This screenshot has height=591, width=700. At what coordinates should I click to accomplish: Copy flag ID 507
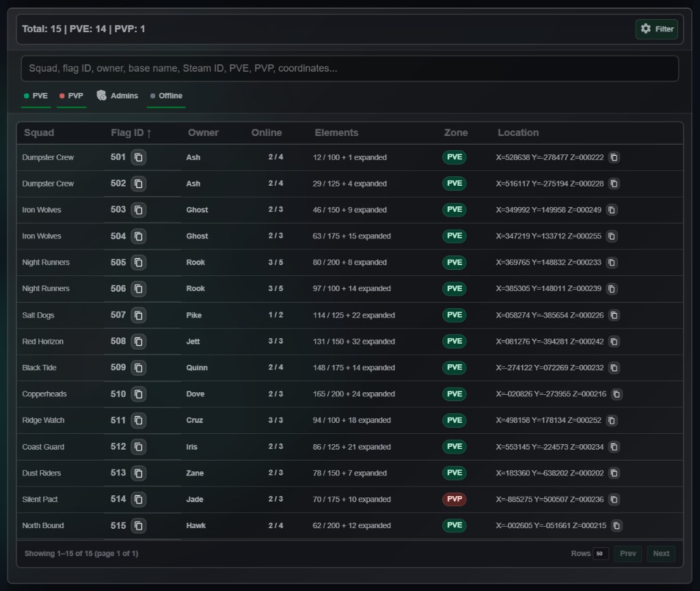pos(138,316)
